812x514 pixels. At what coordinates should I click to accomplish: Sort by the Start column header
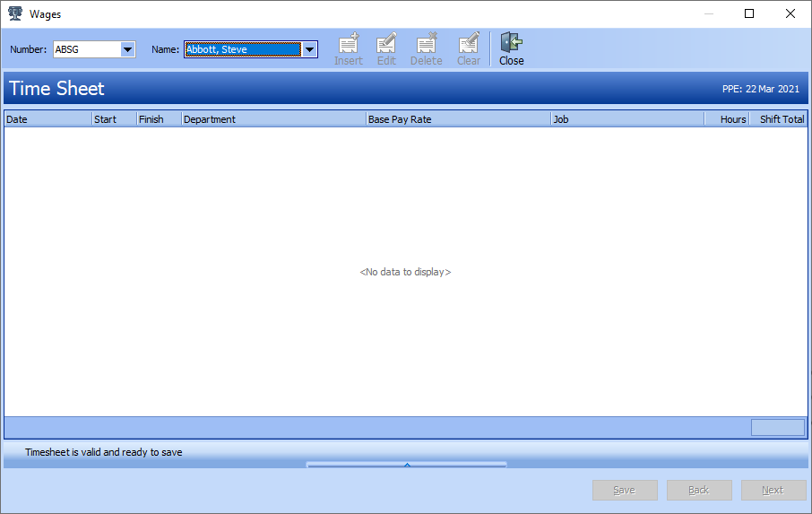(115, 119)
